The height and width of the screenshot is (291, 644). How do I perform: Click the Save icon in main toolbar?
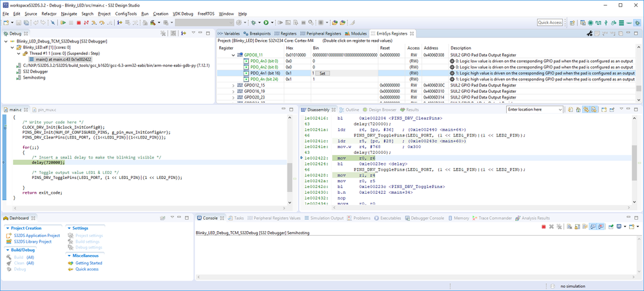pyautogui.click(x=18, y=23)
